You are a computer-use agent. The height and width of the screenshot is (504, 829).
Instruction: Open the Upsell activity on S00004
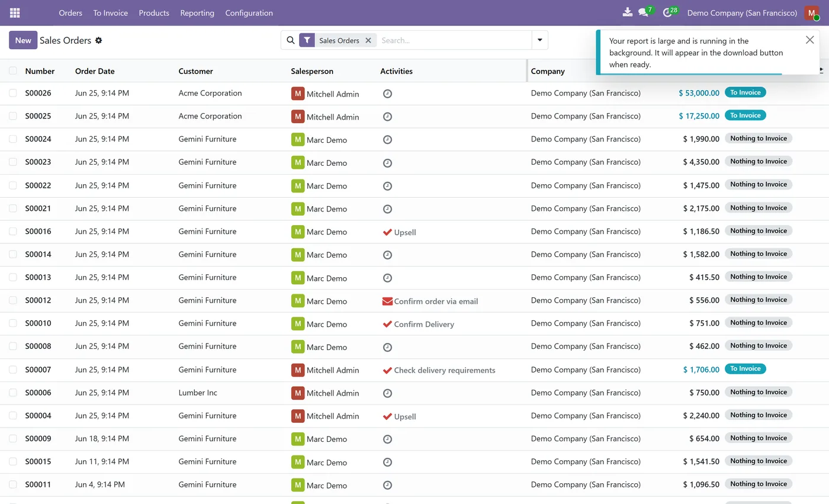pos(400,416)
